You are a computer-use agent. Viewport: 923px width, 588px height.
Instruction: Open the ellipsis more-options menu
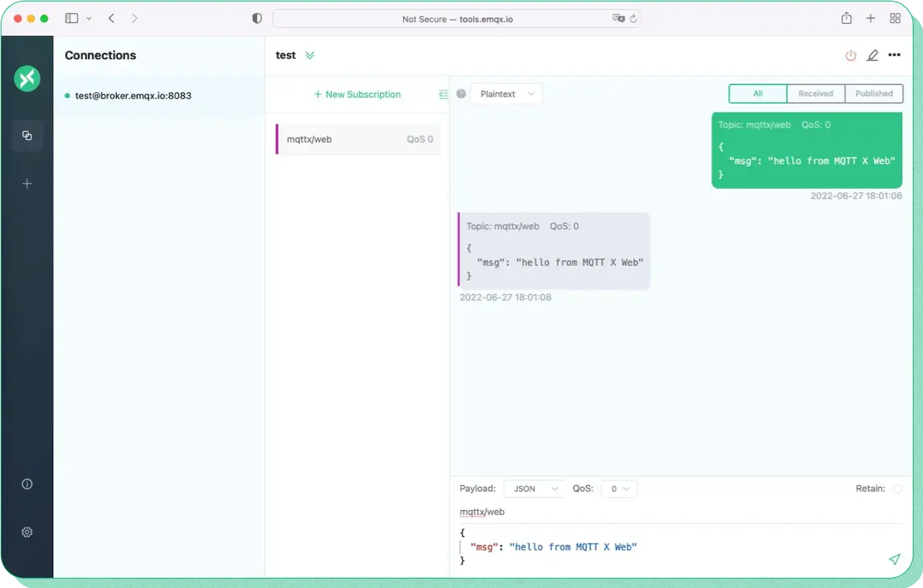click(894, 55)
